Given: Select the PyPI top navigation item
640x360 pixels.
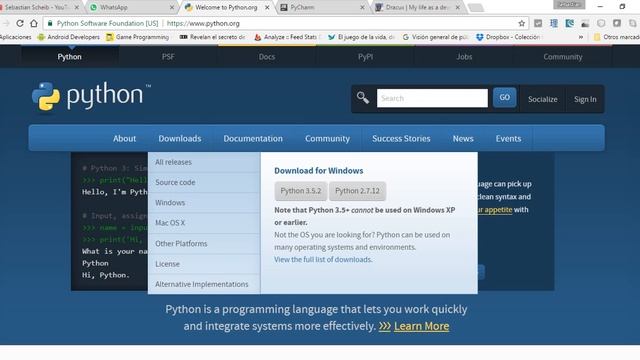Looking at the screenshot, I should pyautogui.click(x=365, y=57).
